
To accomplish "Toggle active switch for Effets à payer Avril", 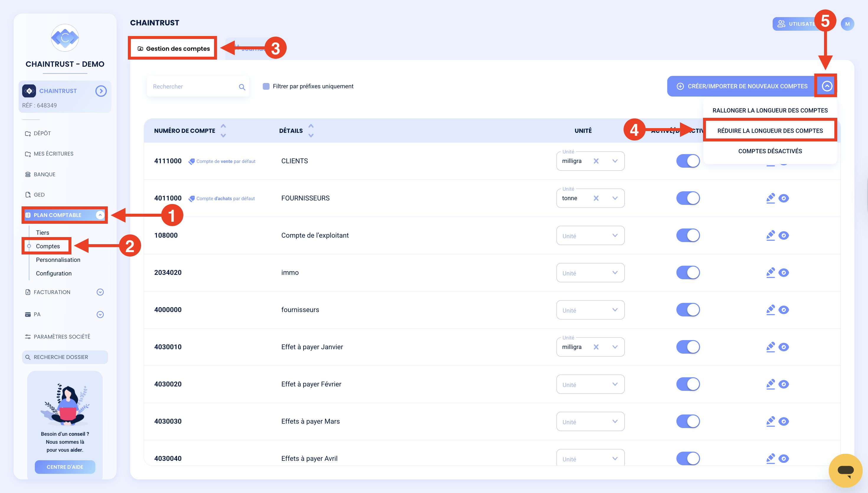I will [x=688, y=458].
